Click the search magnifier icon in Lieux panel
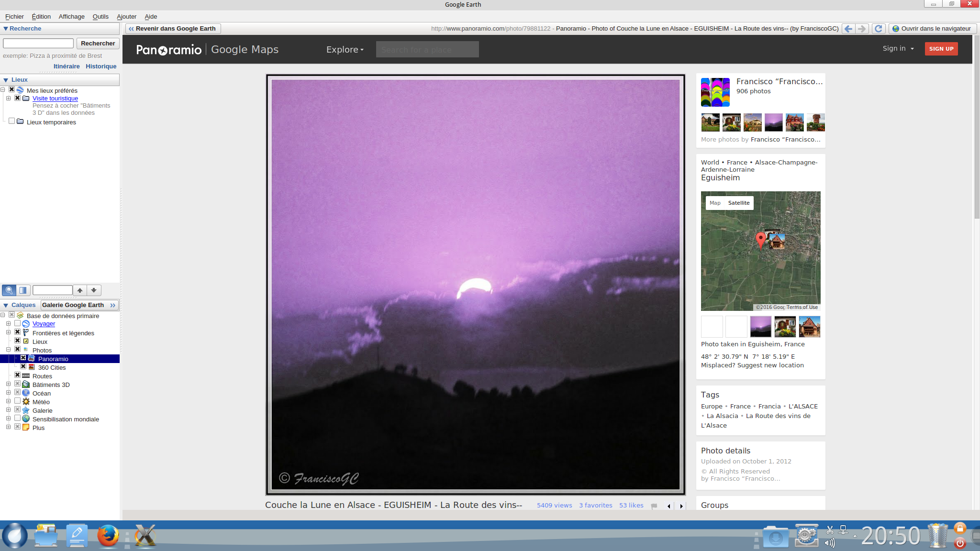Viewport: 980px width, 551px height. [x=9, y=290]
